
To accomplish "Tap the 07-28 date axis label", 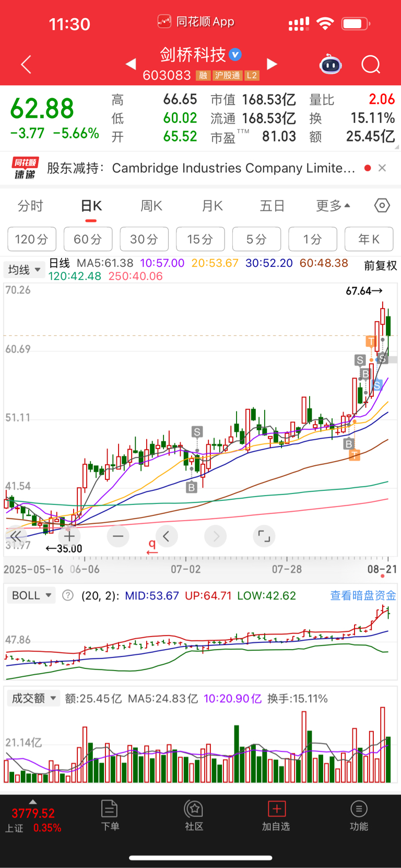I will [287, 569].
